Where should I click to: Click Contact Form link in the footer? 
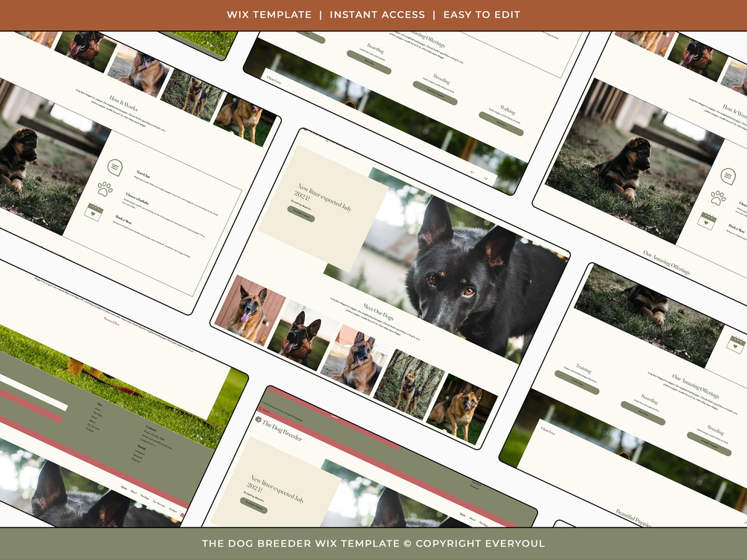click(147, 442)
